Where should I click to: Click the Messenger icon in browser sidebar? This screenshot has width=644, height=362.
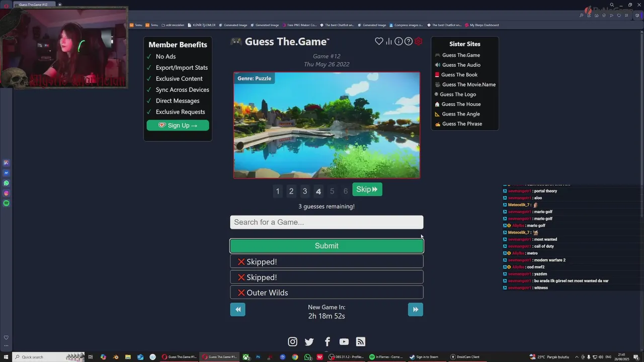coord(6,173)
